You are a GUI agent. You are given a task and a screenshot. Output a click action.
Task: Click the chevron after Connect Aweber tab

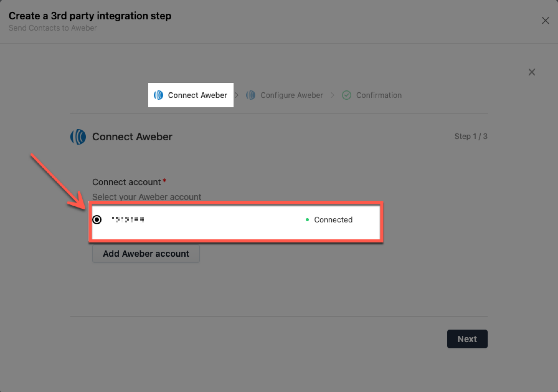[237, 95]
